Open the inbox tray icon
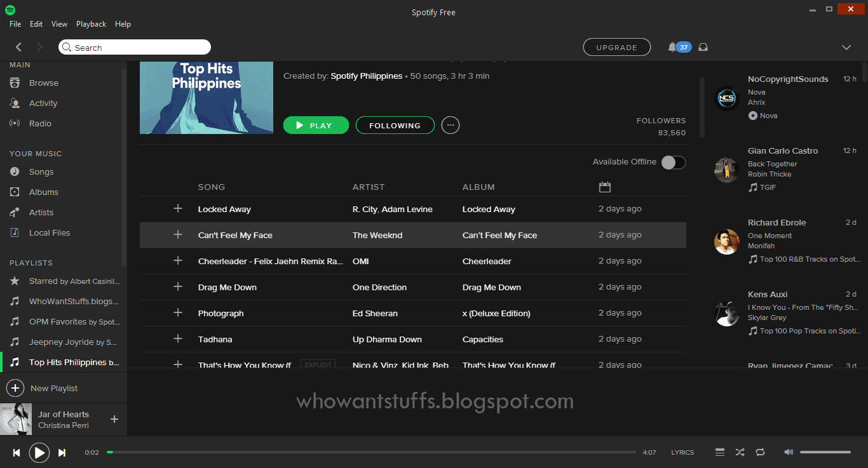 pos(703,47)
